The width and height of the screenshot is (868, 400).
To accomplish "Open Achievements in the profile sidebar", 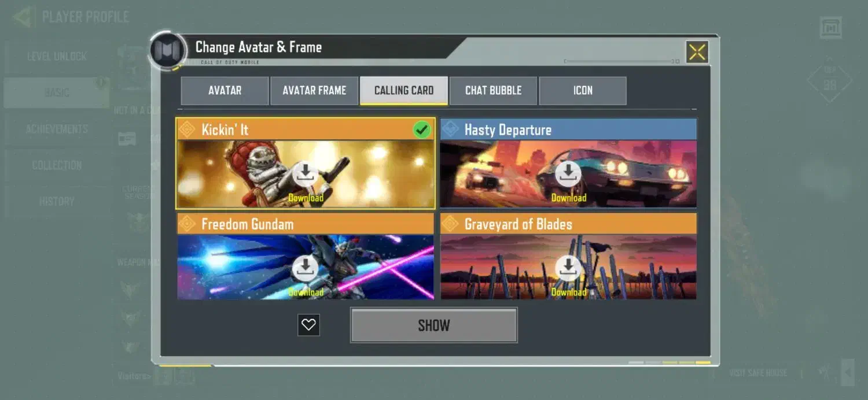I will click(x=57, y=129).
